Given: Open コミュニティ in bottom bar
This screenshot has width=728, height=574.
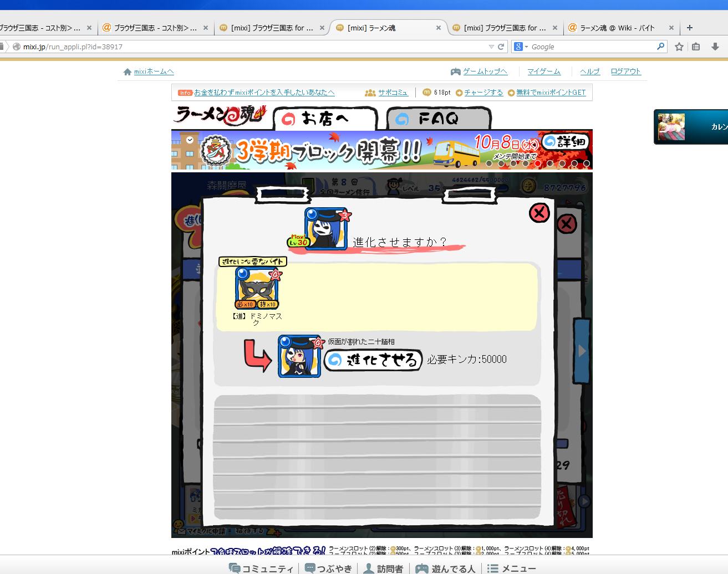Looking at the screenshot, I should pyautogui.click(x=262, y=568).
